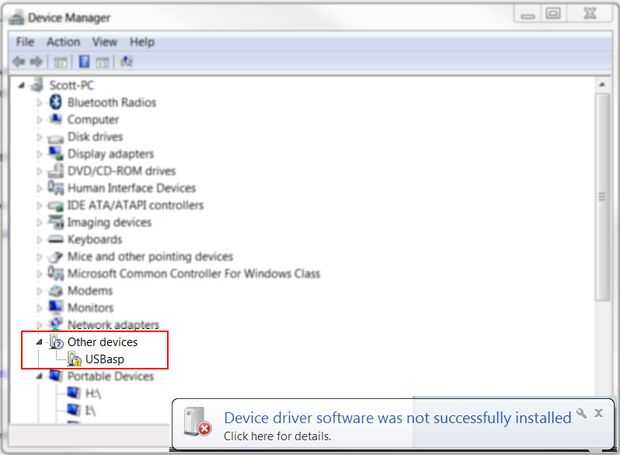Expand Human Interface Devices node

tap(39, 189)
